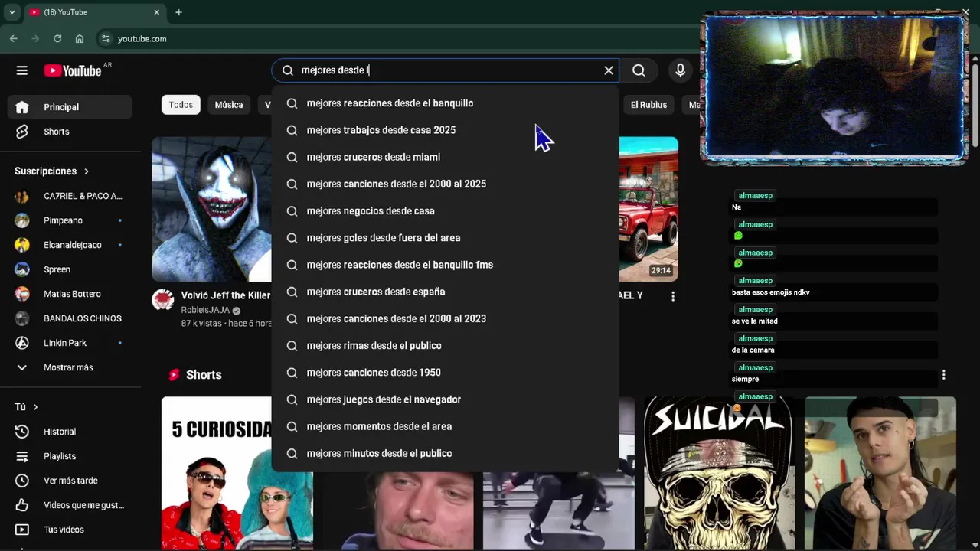The width and height of the screenshot is (980, 551).
Task: Choose suggestion mejores goles desde fuera del area
Action: click(445, 238)
